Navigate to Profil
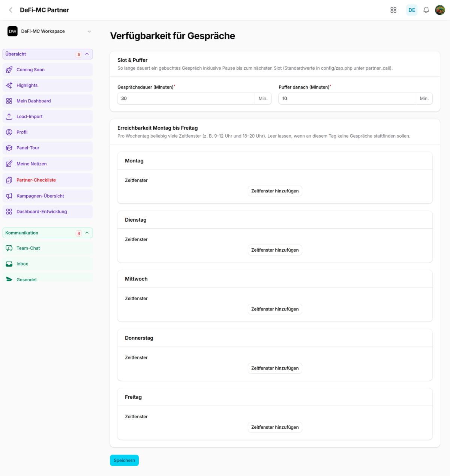 point(48,132)
